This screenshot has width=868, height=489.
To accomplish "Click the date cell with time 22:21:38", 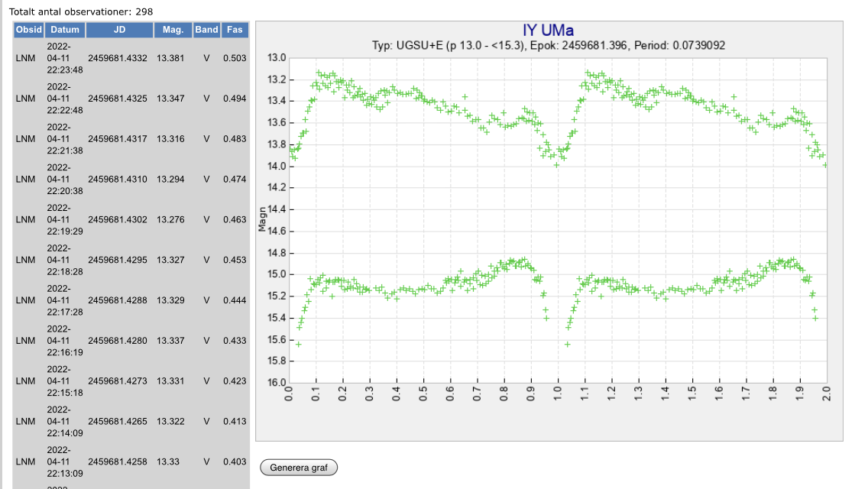I will pos(65,139).
